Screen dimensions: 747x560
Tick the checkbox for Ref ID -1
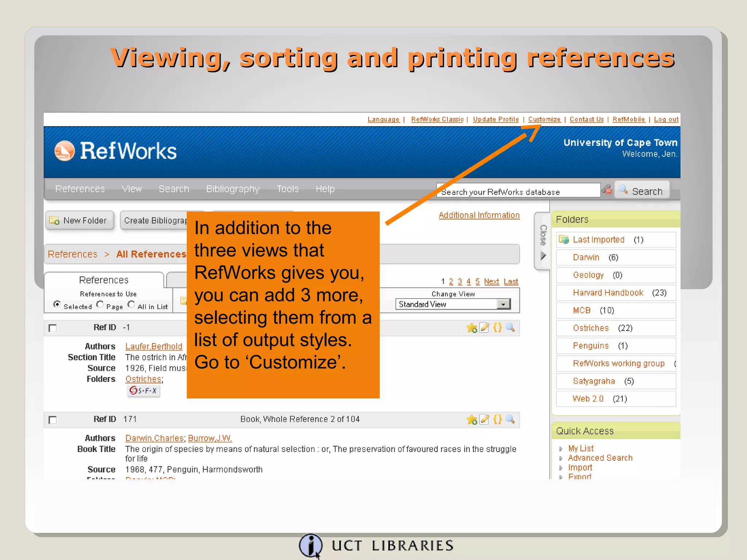[x=53, y=328]
